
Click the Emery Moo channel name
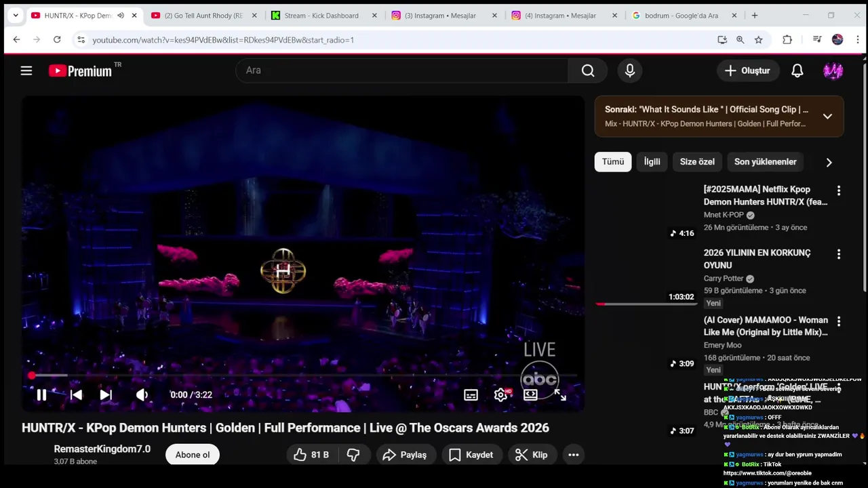coord(722,345)
